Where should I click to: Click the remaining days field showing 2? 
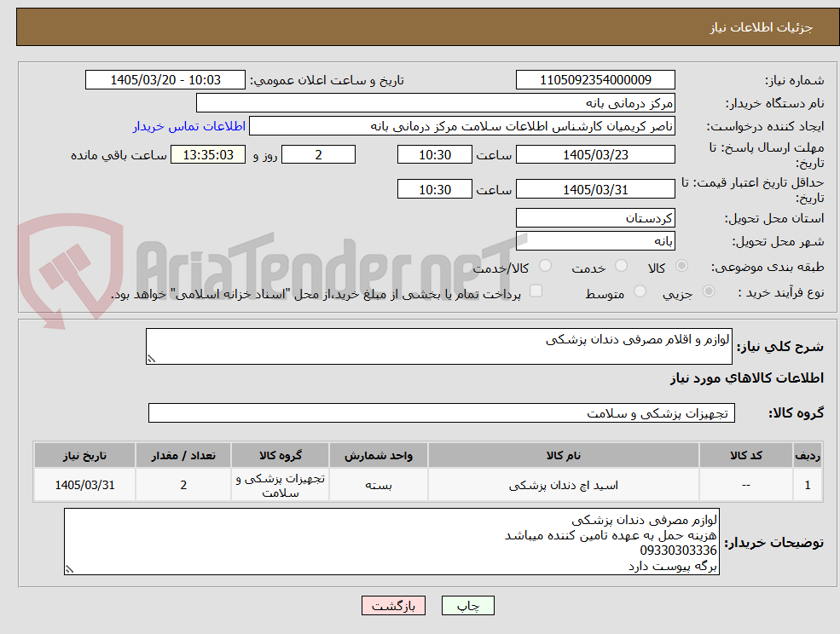click(x=318, y=155)
